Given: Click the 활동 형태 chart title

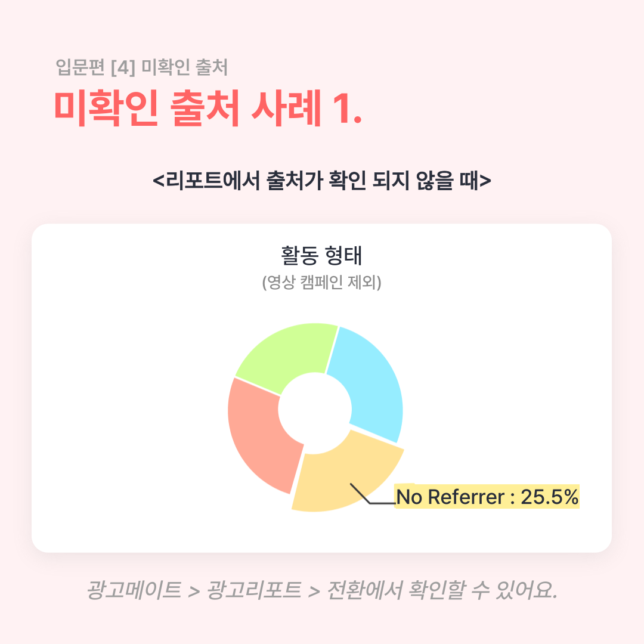Looking at the screenshot, I should (x=321, y=255).
